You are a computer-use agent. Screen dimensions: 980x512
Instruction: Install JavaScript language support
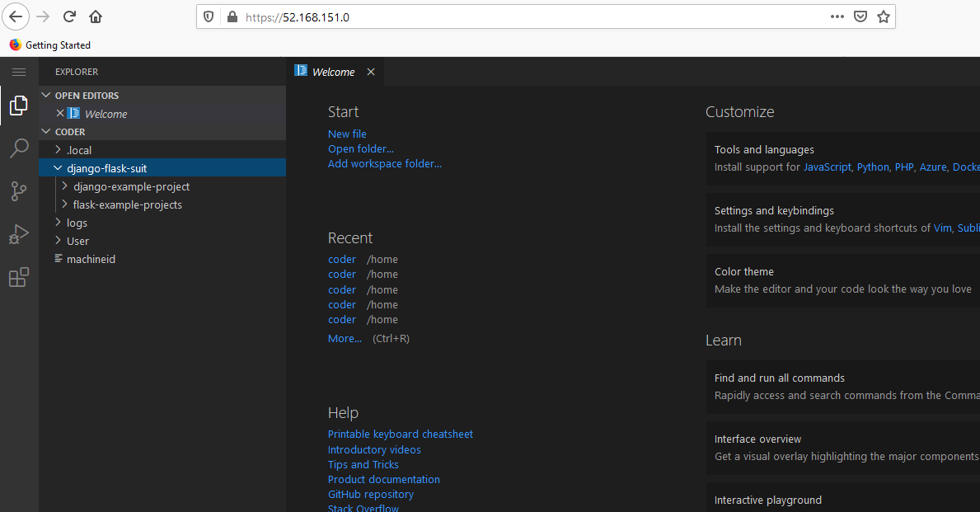[x=827, y=167]
